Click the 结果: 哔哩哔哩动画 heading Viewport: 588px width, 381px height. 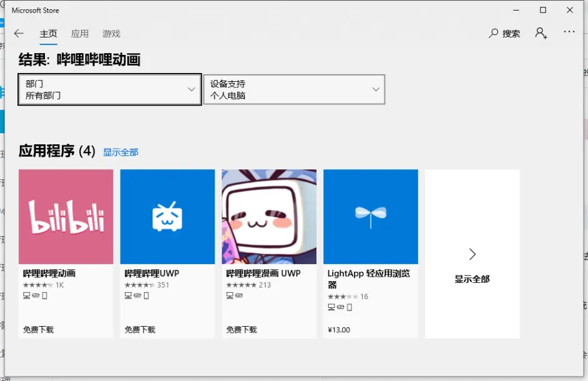point(79,60)
